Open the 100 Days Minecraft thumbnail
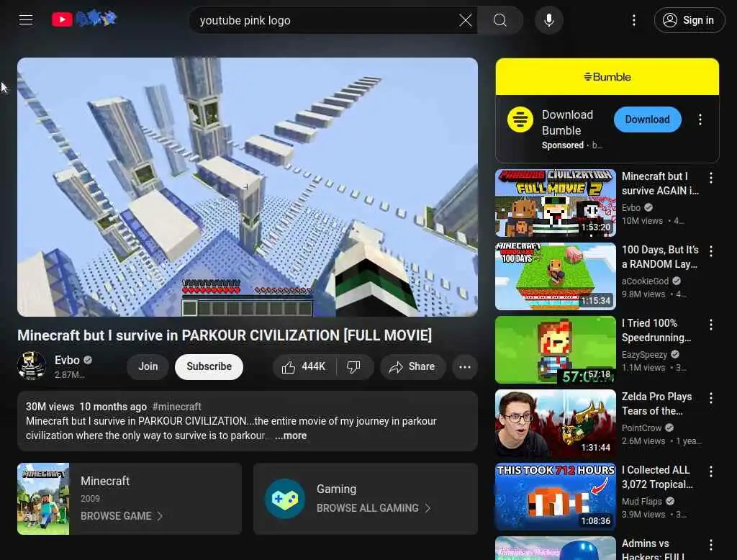Image resolution: width=737 pixels, height=560 pixels. (556, 276)
